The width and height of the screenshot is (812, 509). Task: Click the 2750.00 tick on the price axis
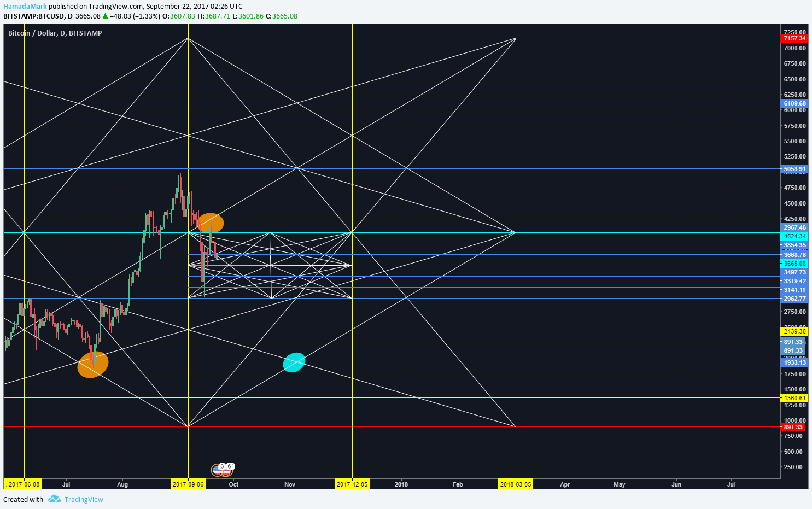point(795,312)
